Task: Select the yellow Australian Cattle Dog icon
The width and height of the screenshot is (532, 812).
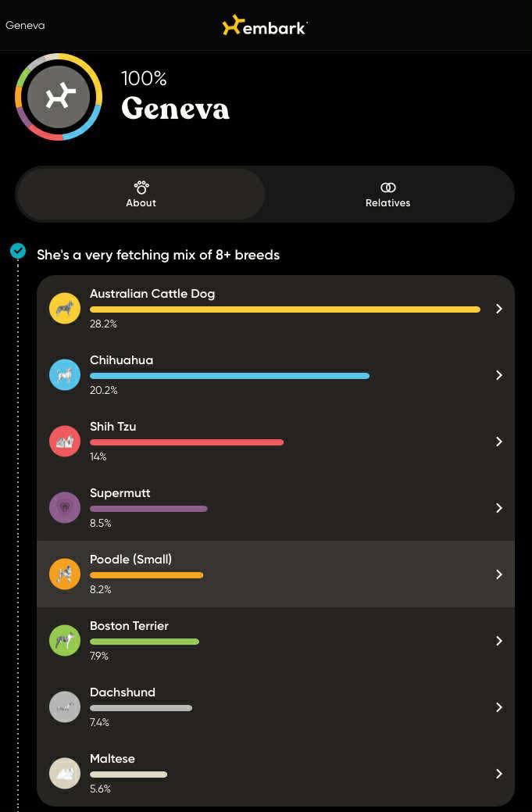Action: pos(65,309)
